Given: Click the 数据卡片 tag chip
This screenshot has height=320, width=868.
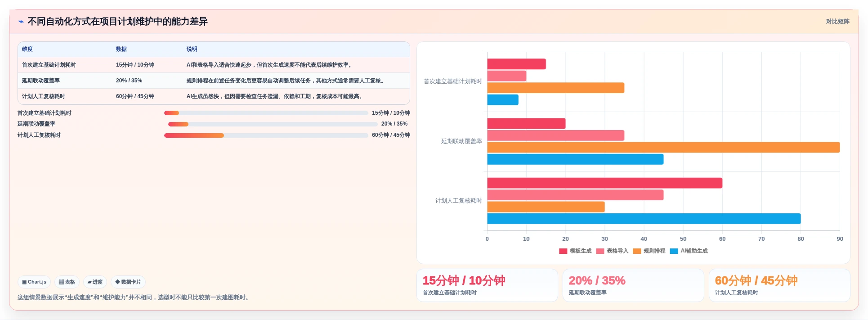Looking at the screenshot, I should 128,282.
